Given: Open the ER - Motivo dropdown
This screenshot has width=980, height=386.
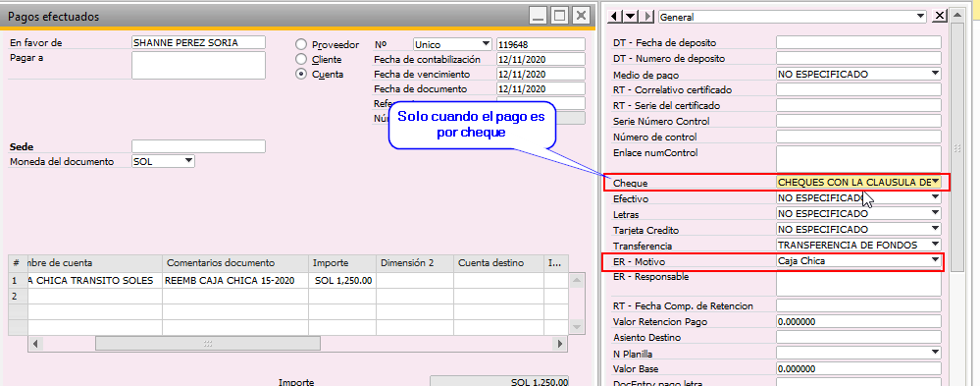Looking at the screenshot, I should pyautogui.click(x=858, y=260).
